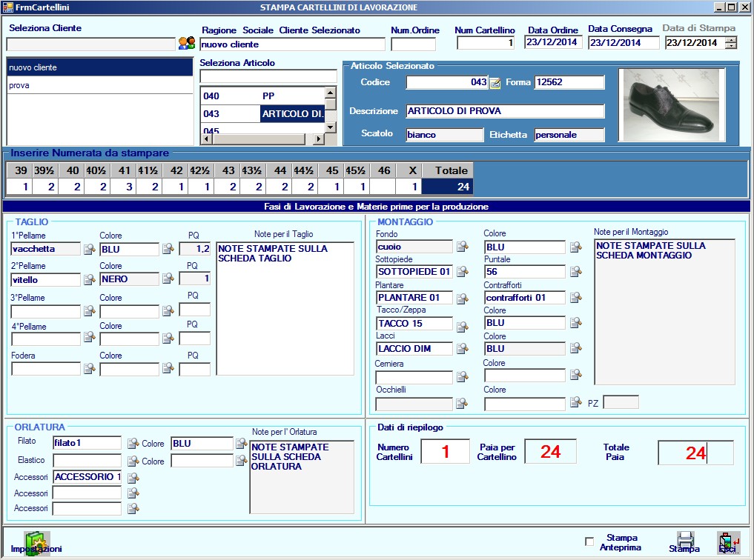754x560 pixels.
Task: Click Note per l'Orlatura text area
Action: click(x=302, y=477)
